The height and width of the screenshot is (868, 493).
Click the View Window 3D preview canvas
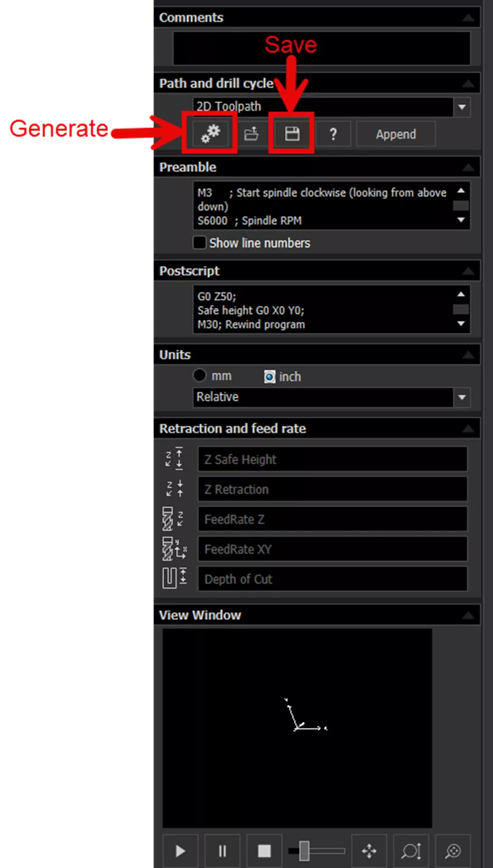coord(297,728)
